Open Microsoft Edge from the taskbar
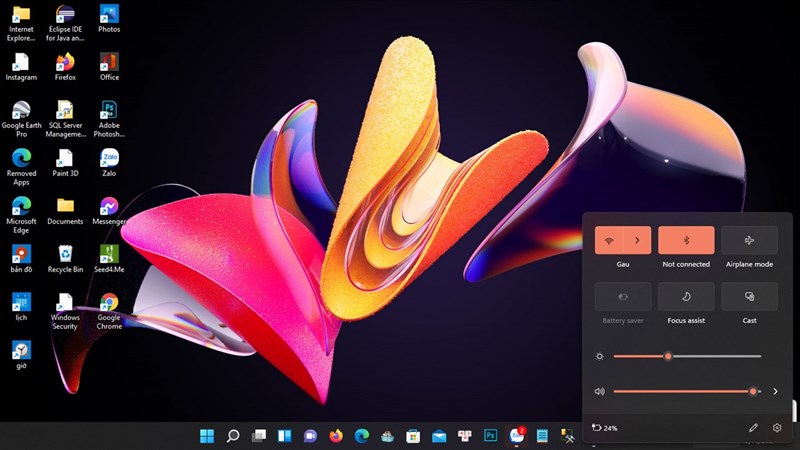This screenshot has width=800, height=450. 362,436
